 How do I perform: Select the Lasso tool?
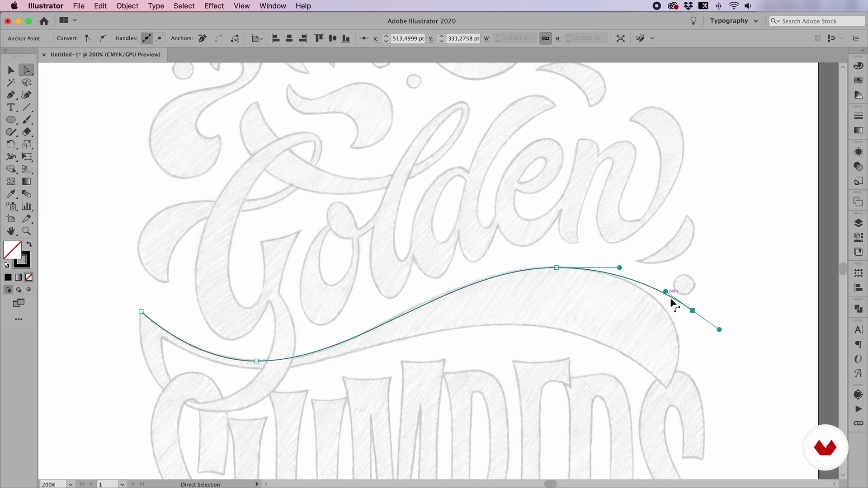(x=26, y=83)
